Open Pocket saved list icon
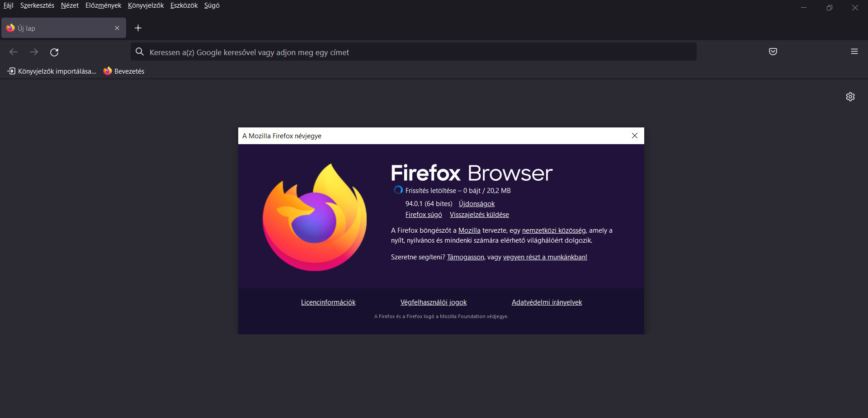The image size is (868, 418). click(x=773, y=52)
